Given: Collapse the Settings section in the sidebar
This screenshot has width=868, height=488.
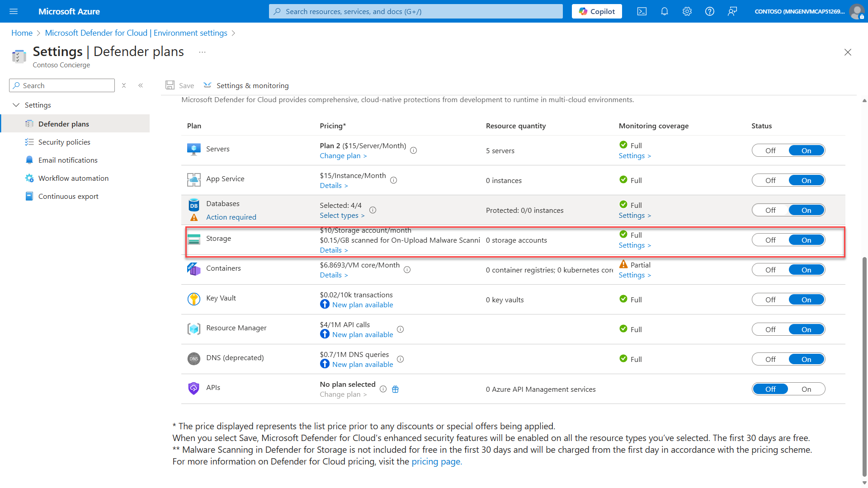Looking at the screenshot, I should pyautogui.click(x=16, y=105).
